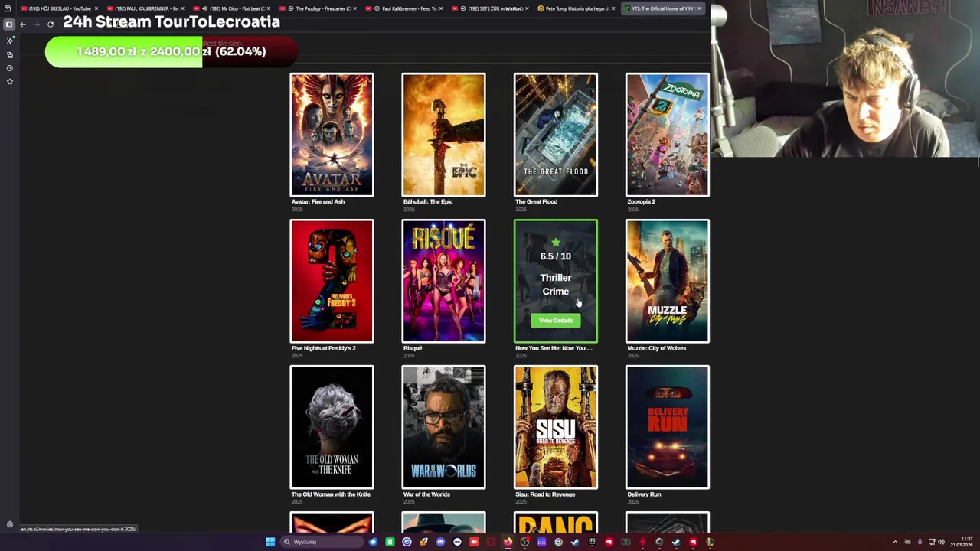Close the HÓJ BRESLAU YouTube tab
The image size is (980, 551).
pos(96,8)
